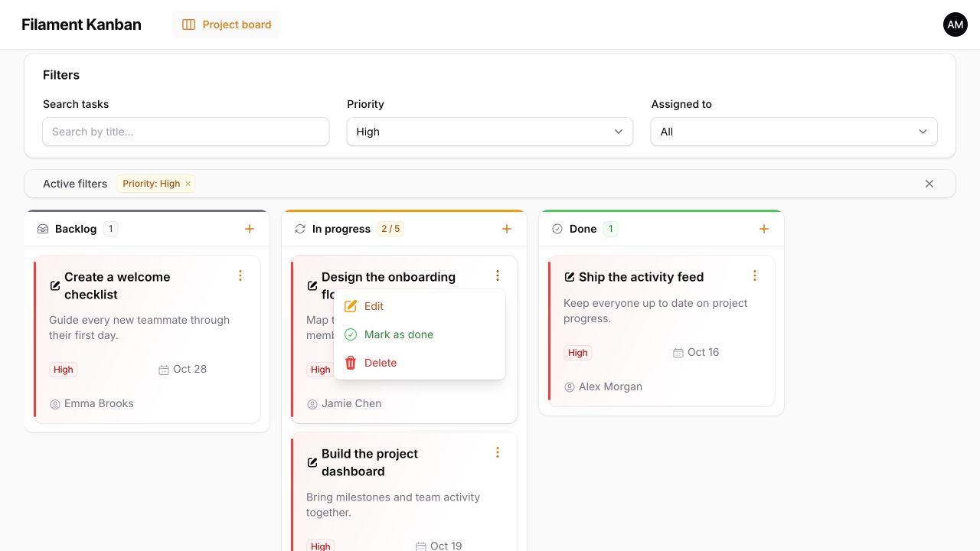
Task: Click the High priority badge on Ship the activity feed
Action: coord(578,353)
